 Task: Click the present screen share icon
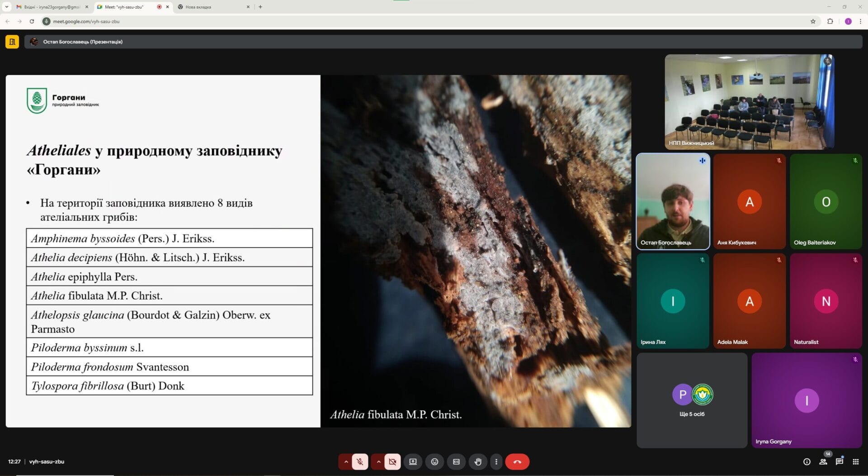(413, 462)
